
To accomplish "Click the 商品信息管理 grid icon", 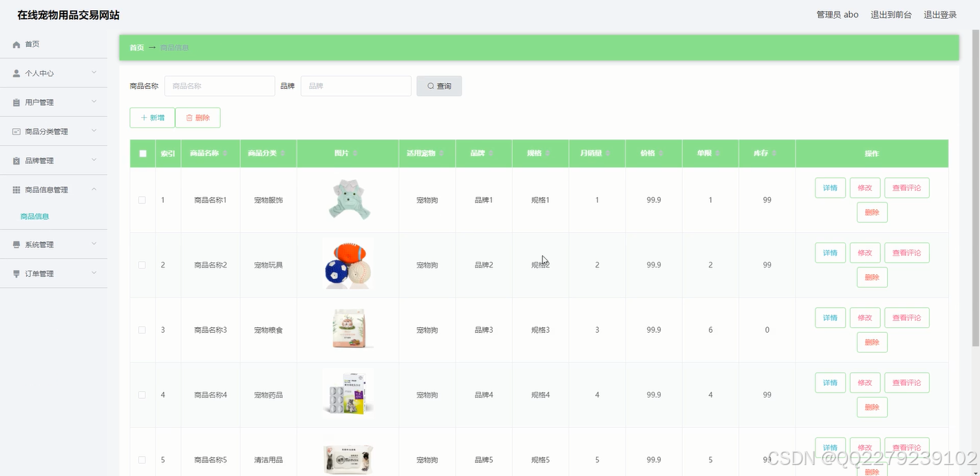I will (15, 189).
